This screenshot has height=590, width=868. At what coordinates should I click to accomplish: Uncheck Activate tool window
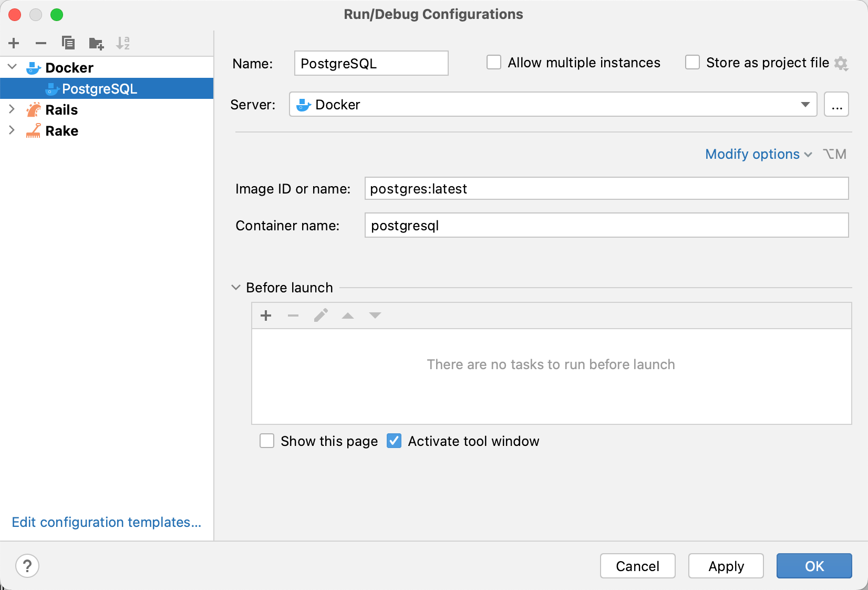(x=394, y=441)
